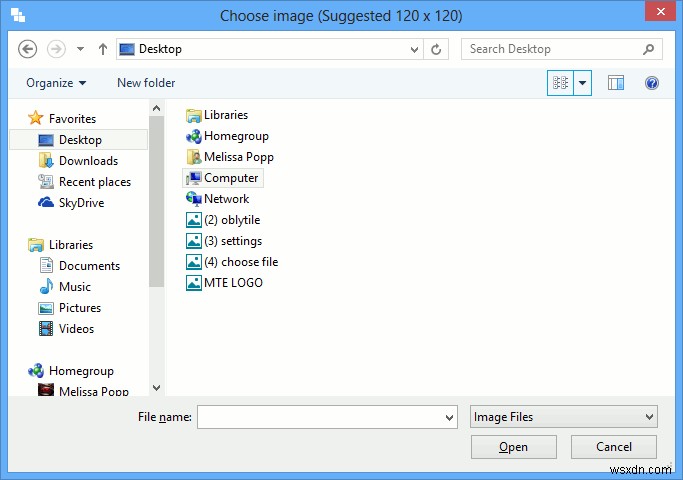Click the File name input box
Screen dimensions: 683x480
coord(327,417)
